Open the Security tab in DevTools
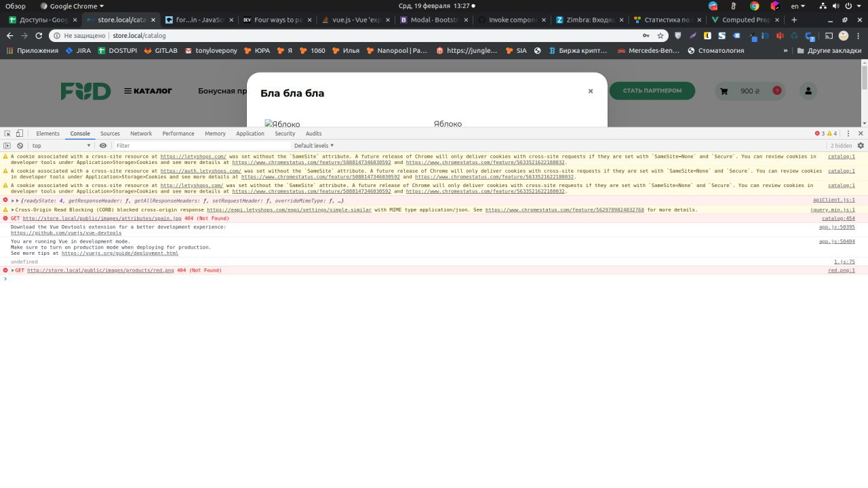868x488 pixels. [285, 134]
